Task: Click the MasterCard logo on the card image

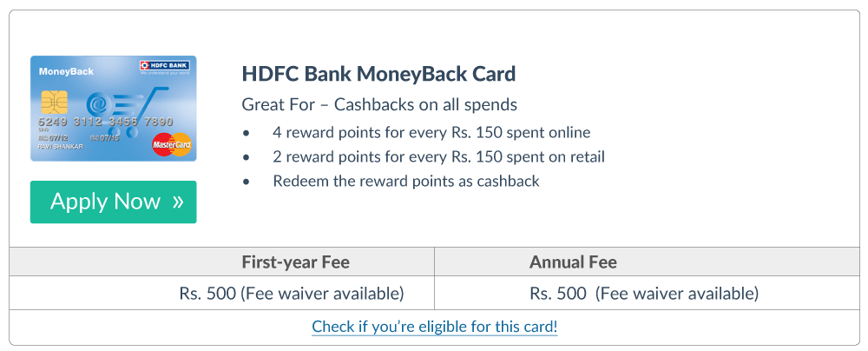Action: [x=171, y=144]
